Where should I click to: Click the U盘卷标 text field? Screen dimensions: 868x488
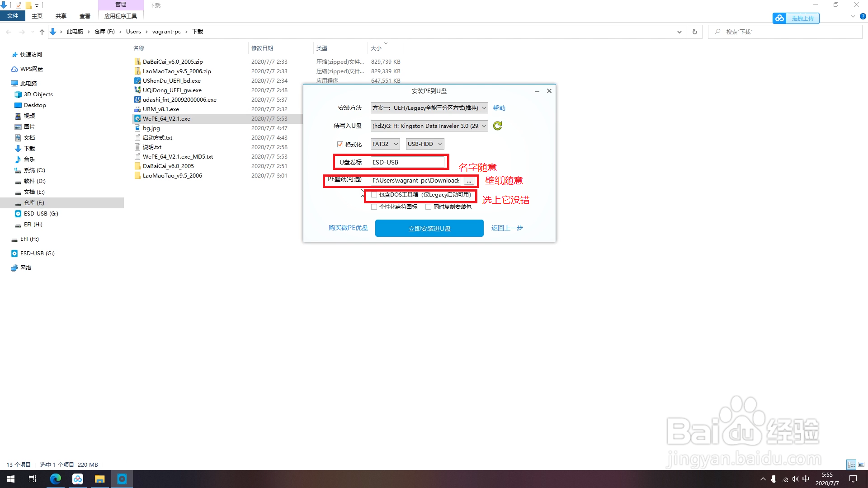407,162
